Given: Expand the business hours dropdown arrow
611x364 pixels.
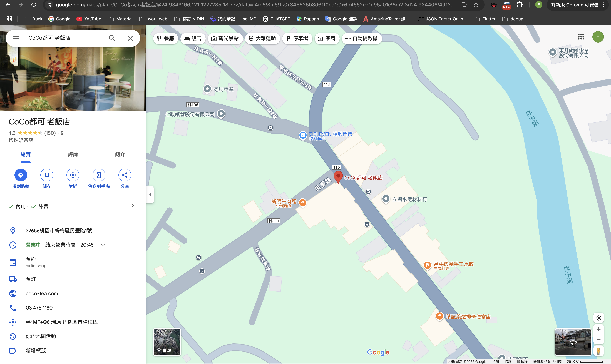Looking at the screenshot, I should 103,245.
